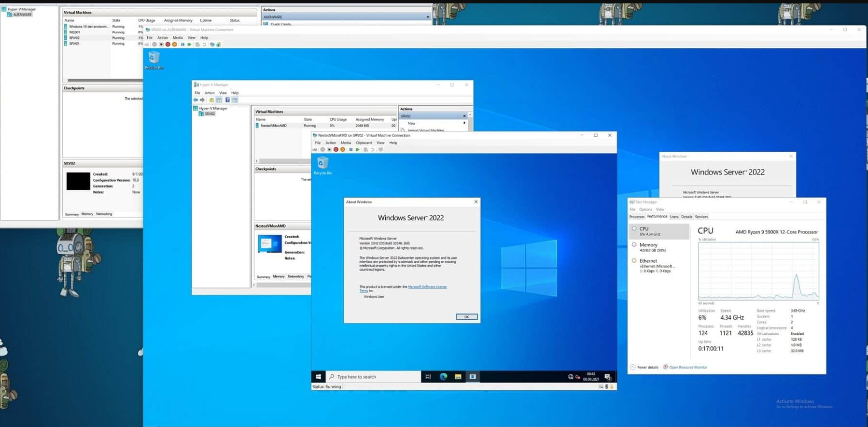Click Back arrow in nested Hyper-V Manager toolbar

(196, 100)
